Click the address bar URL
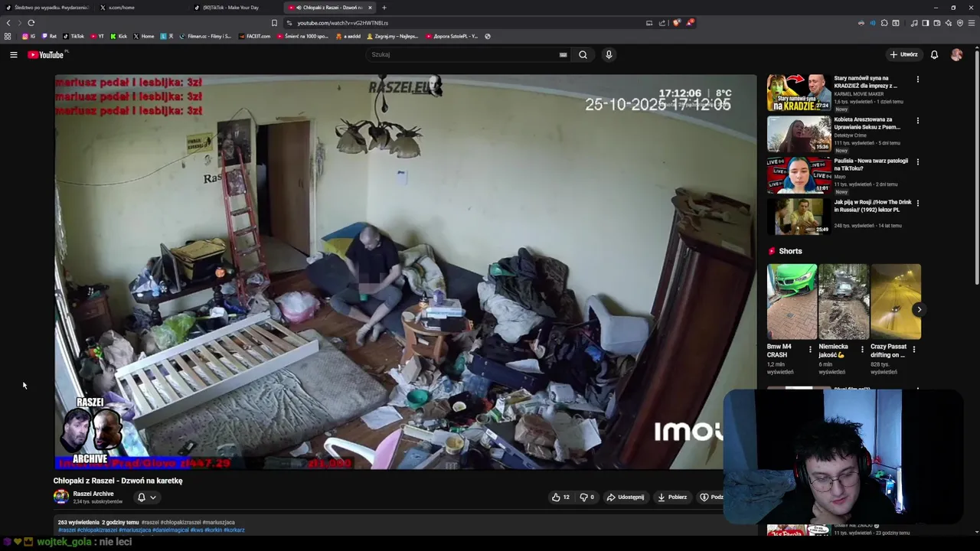This screenshot has height=551, width=980. pyautogui.click(x=342, y=23)
